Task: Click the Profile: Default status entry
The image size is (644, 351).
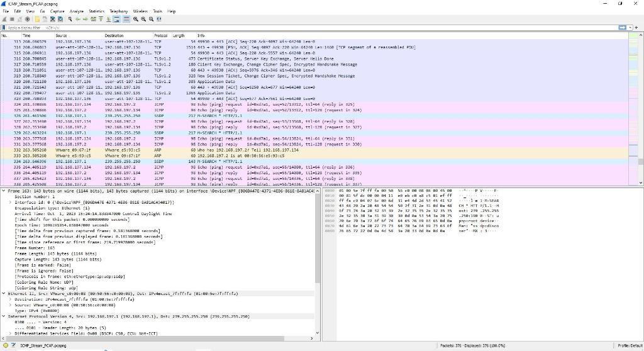Action: pyautogui.click(x=630, y=346)
